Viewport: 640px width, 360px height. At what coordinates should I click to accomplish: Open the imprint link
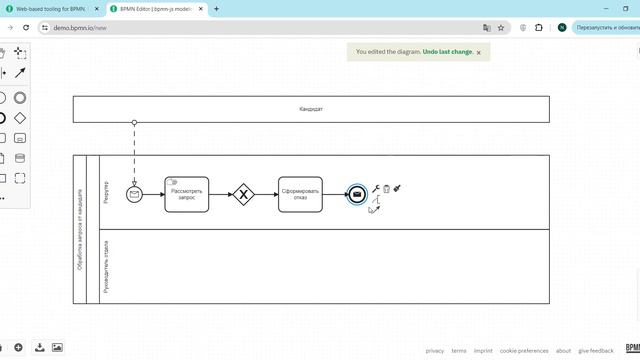(x=483, y=351)
